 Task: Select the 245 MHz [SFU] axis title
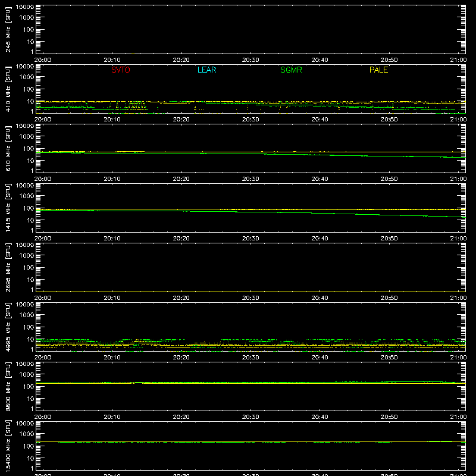[8, 29]
